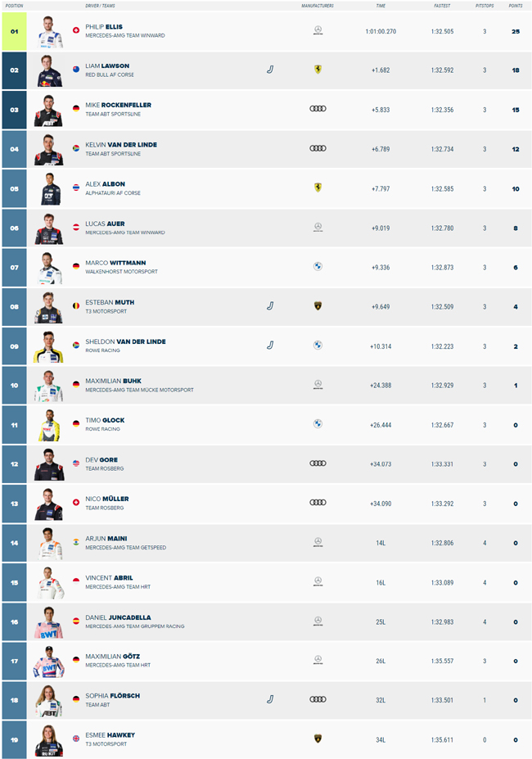Image resolution: width=532 pixels, height=759 pixels.
Task: Click Lucas Auer's driver portrait
Action: (x=48, y=228)
